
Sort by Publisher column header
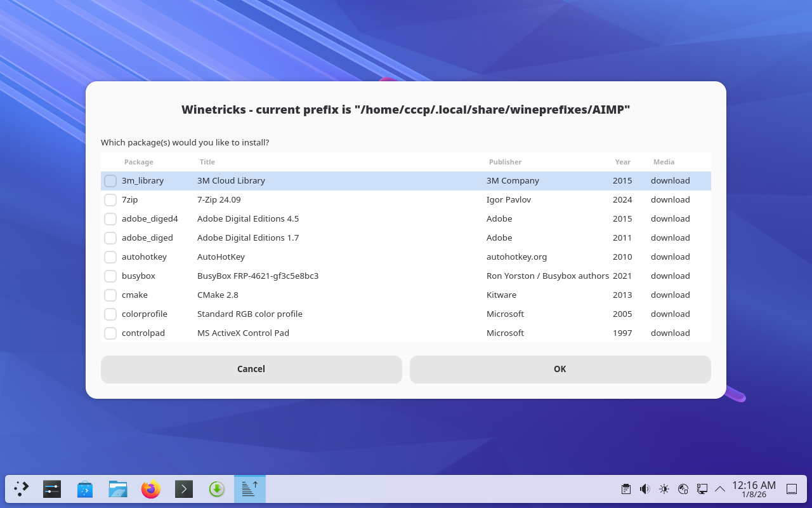(x=505, y=162)
